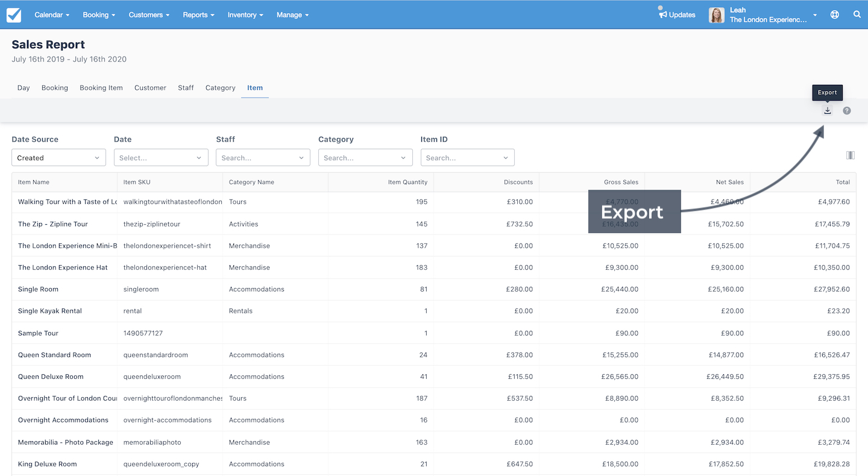Switch to the Day tab
Image resolution: width=868 pixels, height=476 pixels.
pos(24,88)
